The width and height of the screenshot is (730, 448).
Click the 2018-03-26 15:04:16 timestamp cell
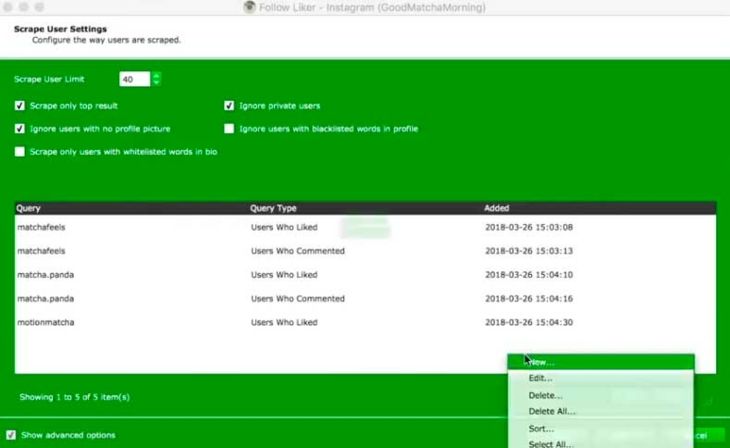click(529, 299)
